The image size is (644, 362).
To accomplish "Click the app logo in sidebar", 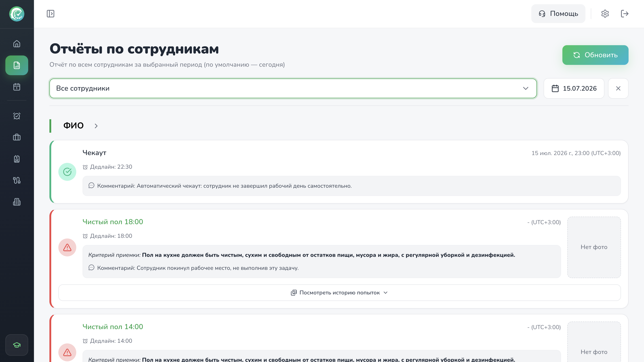I will point(17,14).
